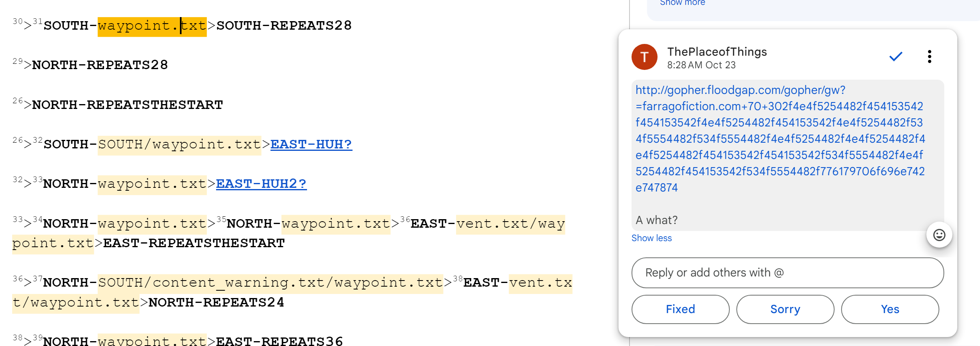Click highlighted waypoint.txt before EAST-HUH2?

point(152,184)
